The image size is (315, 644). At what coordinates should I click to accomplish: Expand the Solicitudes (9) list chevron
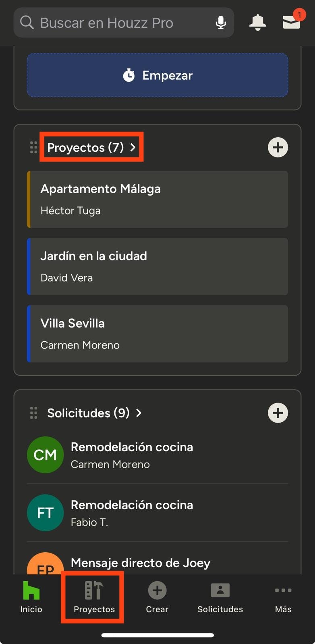tap(139, 413)
